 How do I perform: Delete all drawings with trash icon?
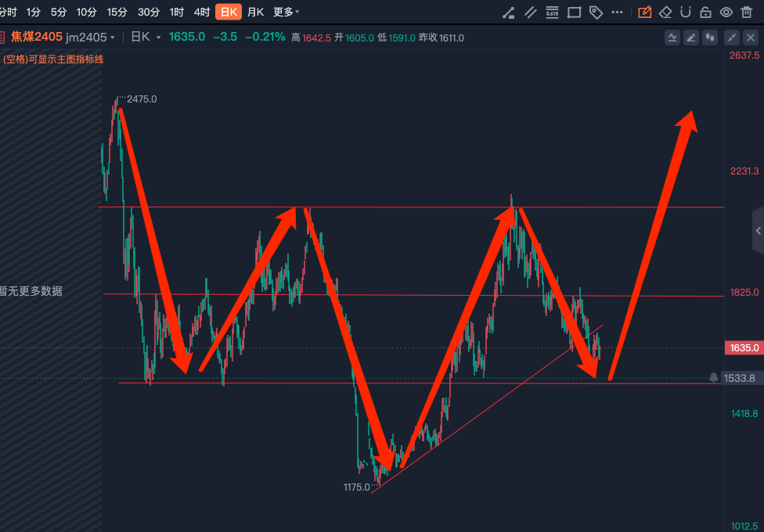pos(747,13)
